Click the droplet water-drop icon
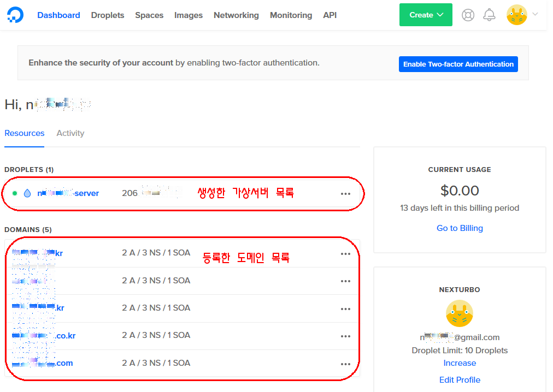This screenshot has width=553, height=392. click(x=27, y=193)
